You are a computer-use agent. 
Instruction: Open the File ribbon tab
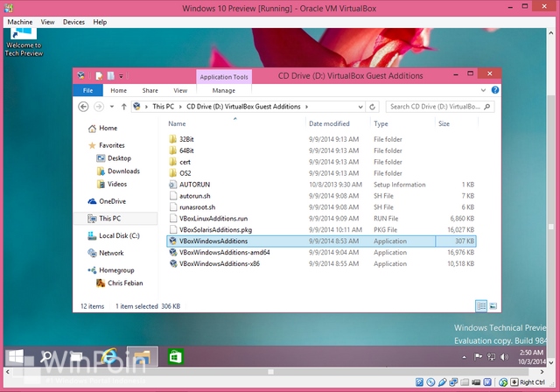[x=87, y=90]
